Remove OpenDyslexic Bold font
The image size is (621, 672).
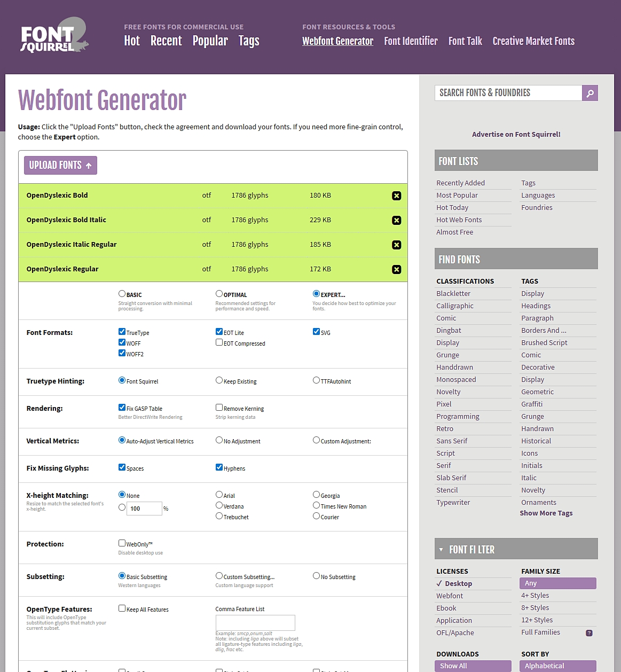click(x=397, y=196)
